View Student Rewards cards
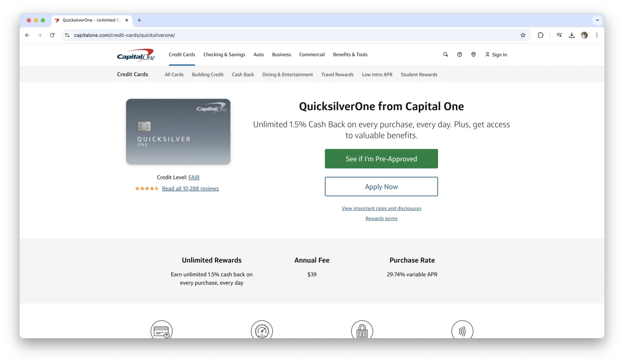 coord(419,74)
